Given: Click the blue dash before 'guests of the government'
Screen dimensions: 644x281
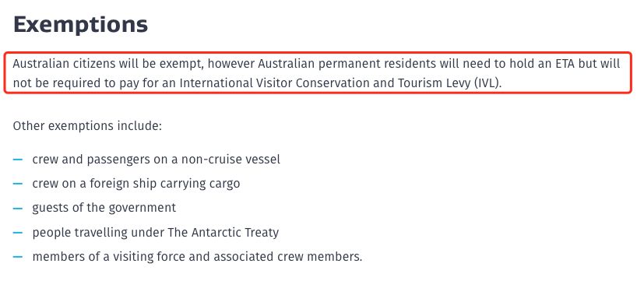Looking at the screenshot, I should 18,208.
